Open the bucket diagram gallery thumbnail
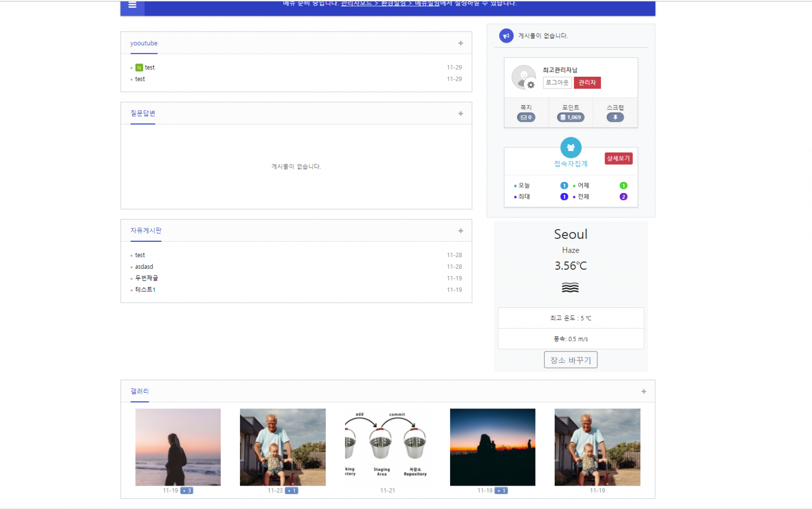The height and width of the screenshot is (509, 812). [387, 447]
